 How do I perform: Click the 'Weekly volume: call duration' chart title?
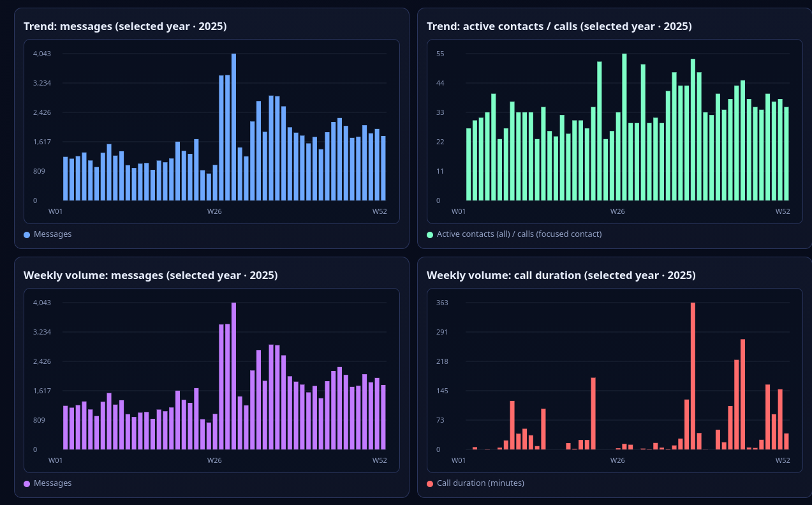point(561,275)
